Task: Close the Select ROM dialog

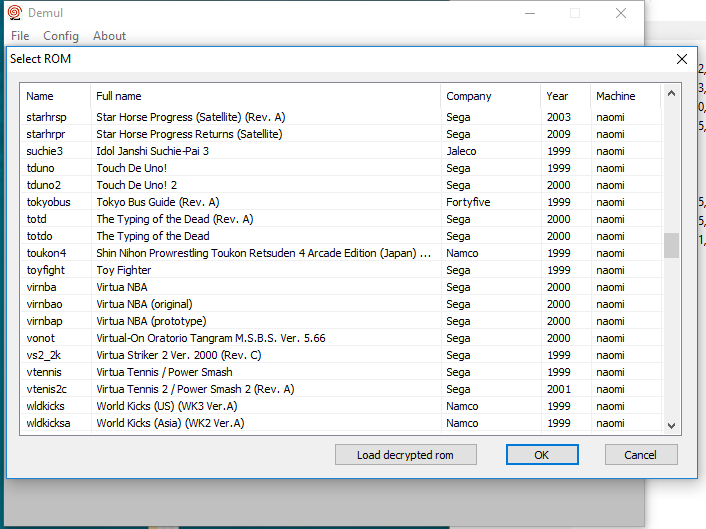Action: [x=682, y=59]
